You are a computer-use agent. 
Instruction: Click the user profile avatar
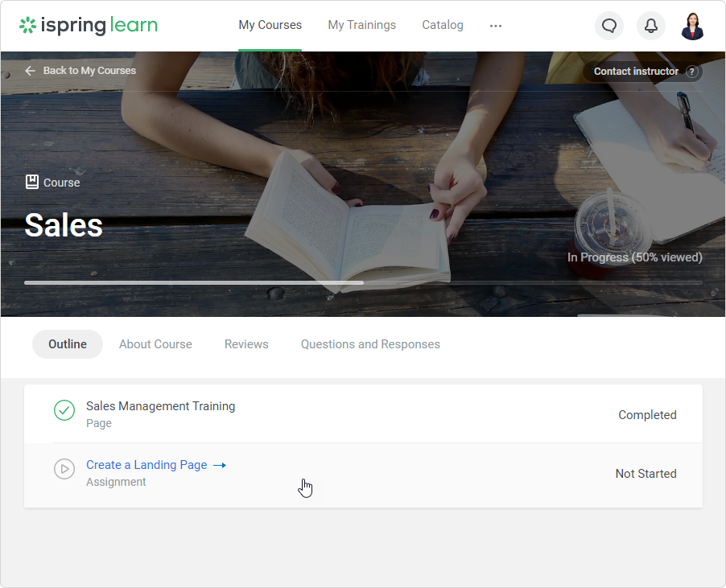(x=692, y=26)
